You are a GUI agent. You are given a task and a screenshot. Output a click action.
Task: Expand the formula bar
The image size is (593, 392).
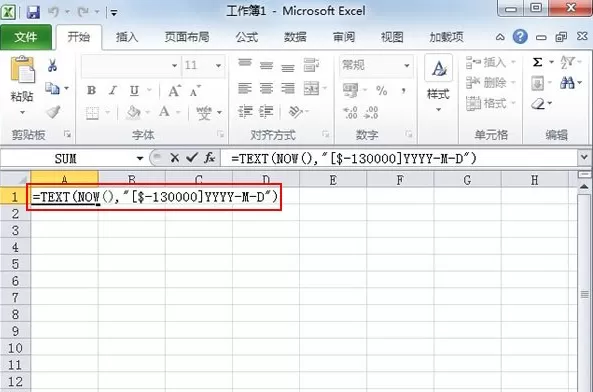[584, 157]
